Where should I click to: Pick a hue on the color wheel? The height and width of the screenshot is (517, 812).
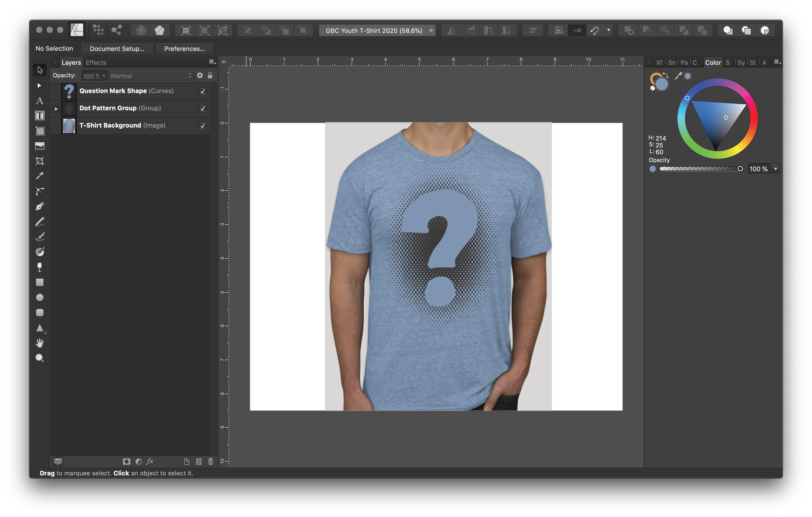688,98
